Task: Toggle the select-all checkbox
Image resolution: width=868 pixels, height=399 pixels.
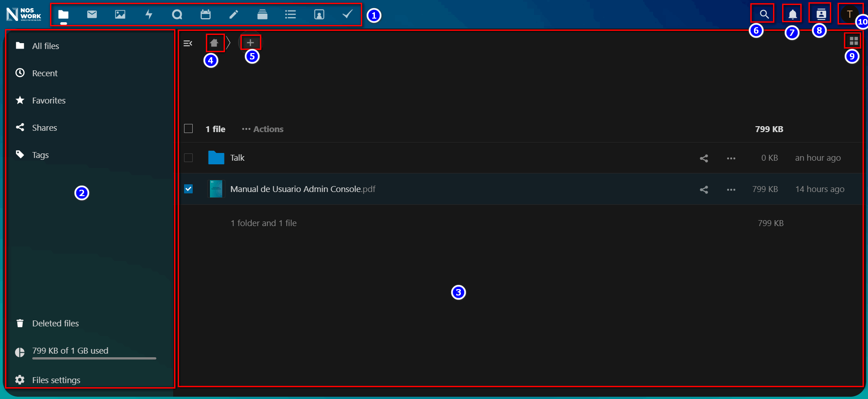Action: point(188,128)
